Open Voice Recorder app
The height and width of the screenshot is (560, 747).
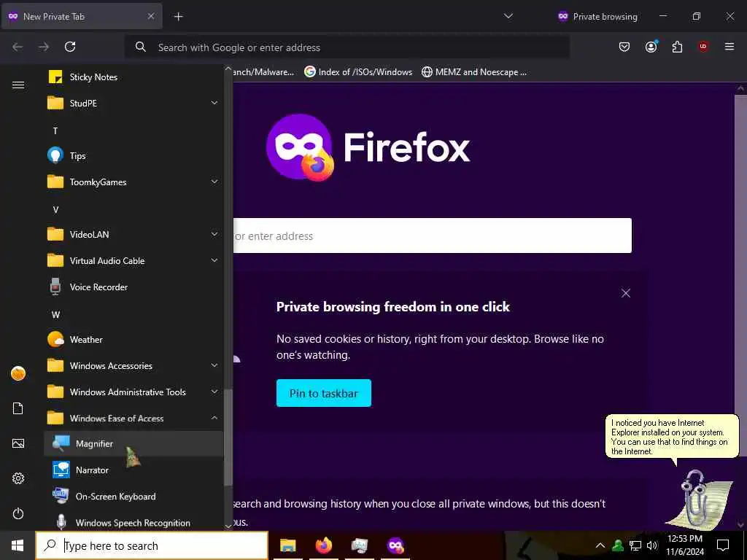(x=133, y=287)
